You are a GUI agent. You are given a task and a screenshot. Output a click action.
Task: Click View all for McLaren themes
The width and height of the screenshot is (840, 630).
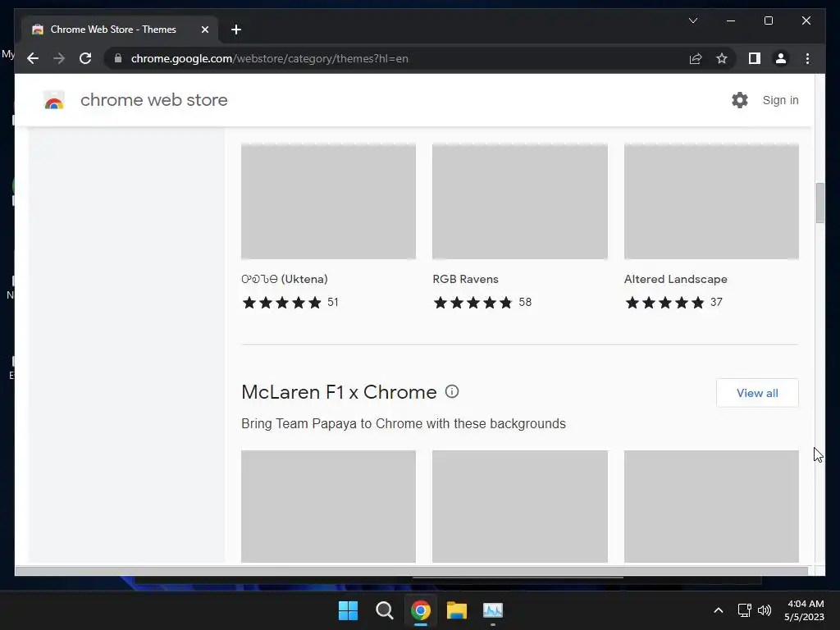tap(757, 393)
